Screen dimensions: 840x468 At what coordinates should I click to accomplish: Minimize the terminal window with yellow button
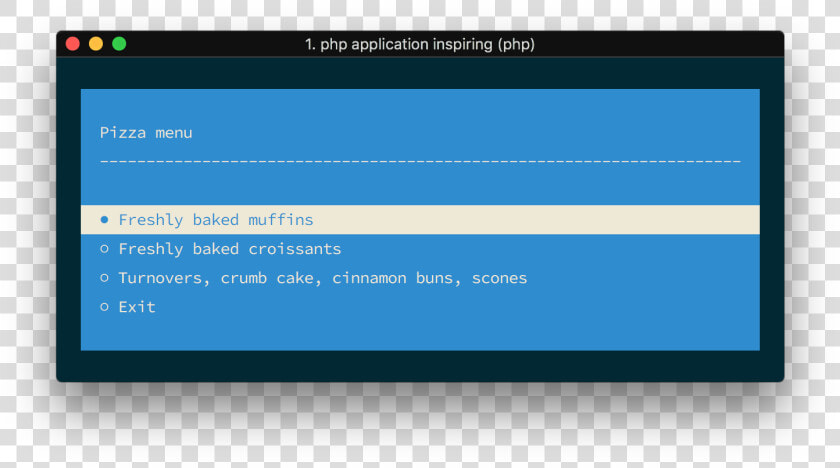pyautogui.click(x=96, y=44)
